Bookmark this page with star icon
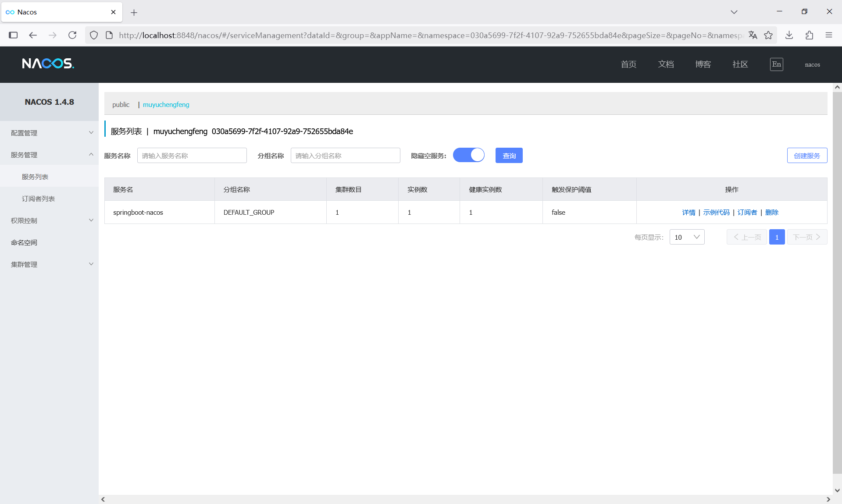 [x=768, y=35]
